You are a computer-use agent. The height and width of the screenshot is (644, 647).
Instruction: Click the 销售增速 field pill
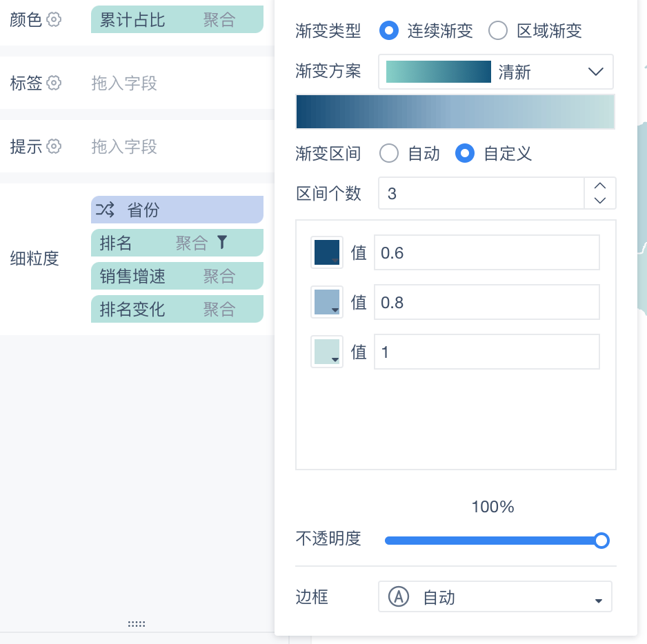[177, 276]
